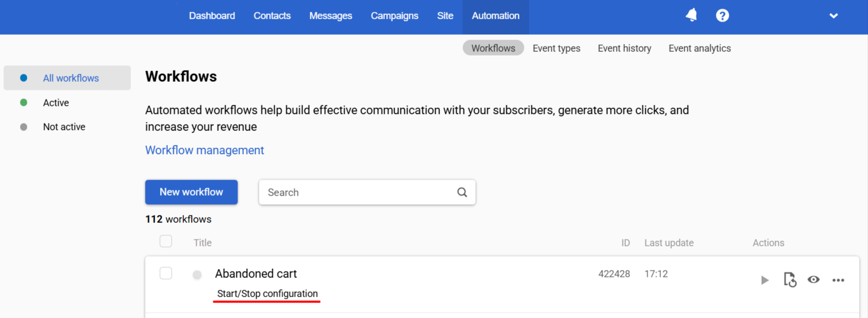Click the Title column header
This screenshot has height=318, width=868.
[x=203, y=243]
